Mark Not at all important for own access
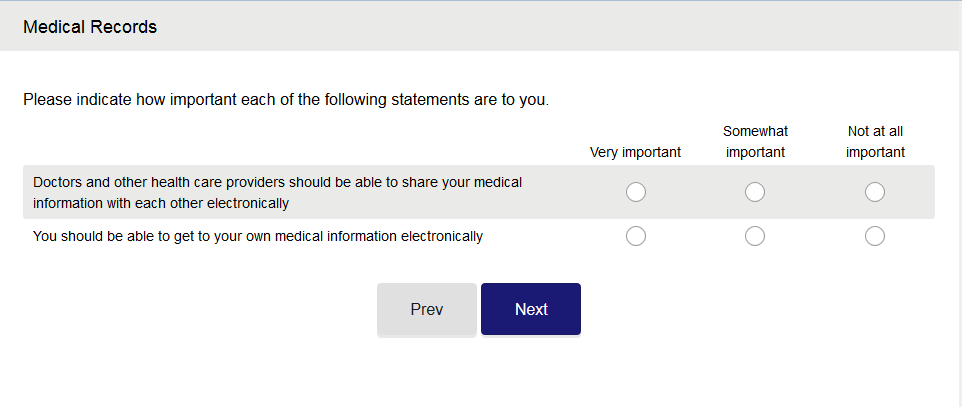 (875, 236)
